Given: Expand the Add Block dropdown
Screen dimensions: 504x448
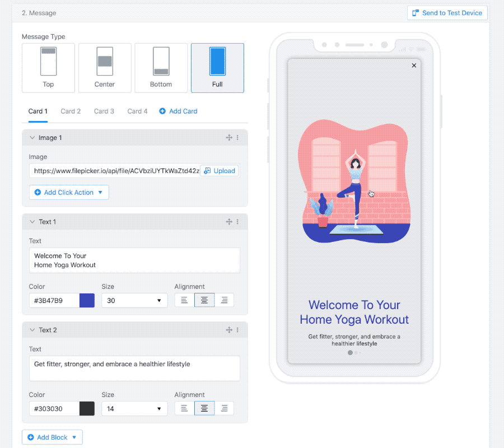Looking at the screenshot, I should (x=52, y=437).
